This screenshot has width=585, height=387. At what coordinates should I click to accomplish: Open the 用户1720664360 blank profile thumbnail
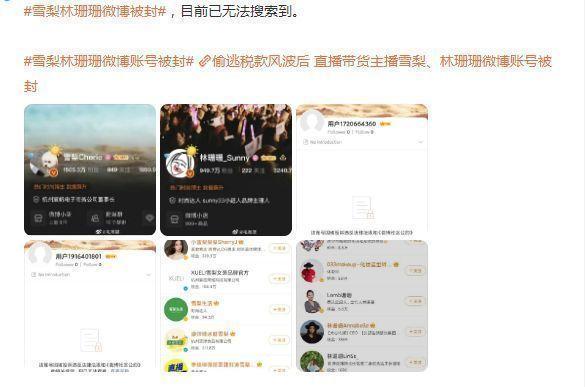[x=362, y=170]
